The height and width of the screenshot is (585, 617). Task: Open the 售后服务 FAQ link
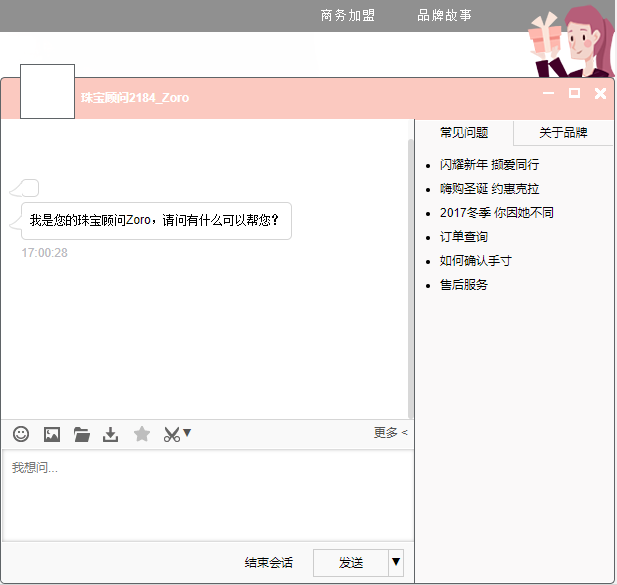point(464,285)
